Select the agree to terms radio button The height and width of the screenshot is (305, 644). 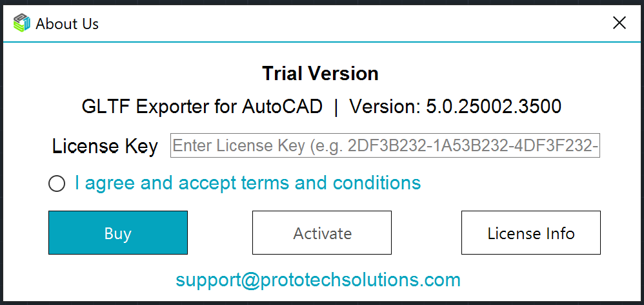pyautogui.click(x=57, y=184)
